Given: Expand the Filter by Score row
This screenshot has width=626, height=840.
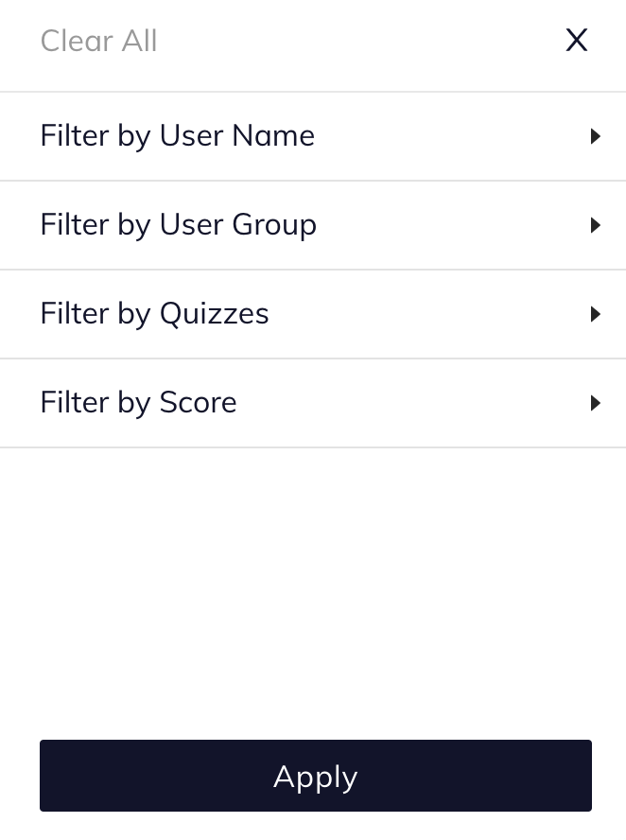Looking at the screenshot, I should point(312,403).
